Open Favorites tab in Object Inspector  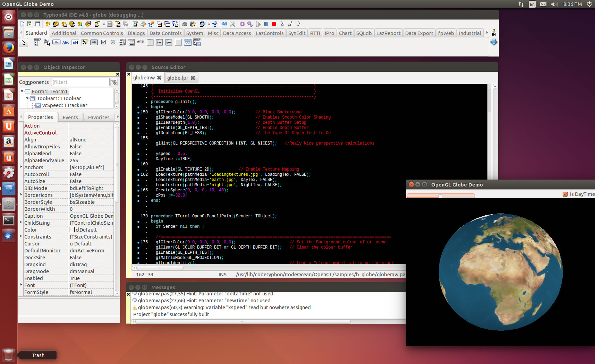pos(99,117)
